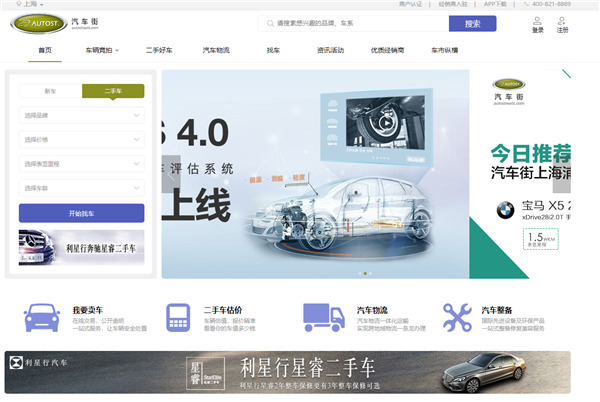This screenshot has width=600, height=402.
Task: Play the video in banner panel
Action: pyautogui.click(x=386, y=123)
